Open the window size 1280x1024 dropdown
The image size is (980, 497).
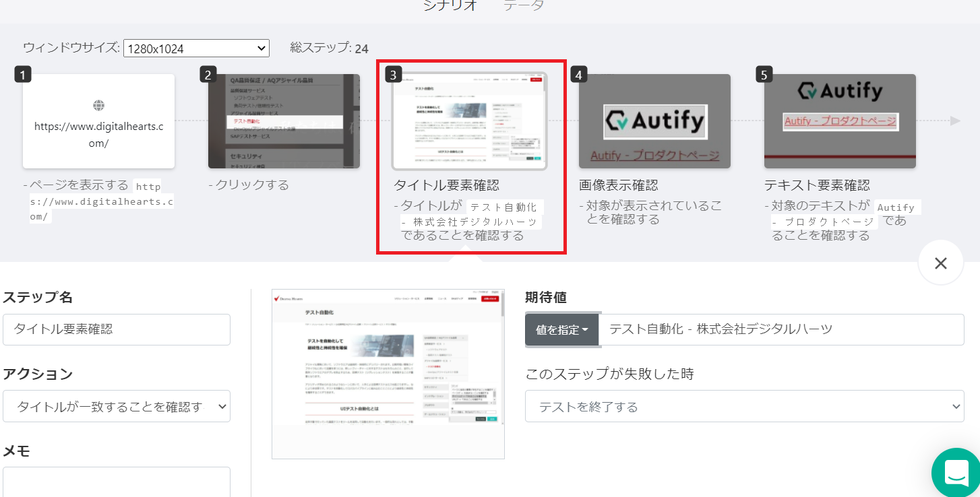pos(196,48)
